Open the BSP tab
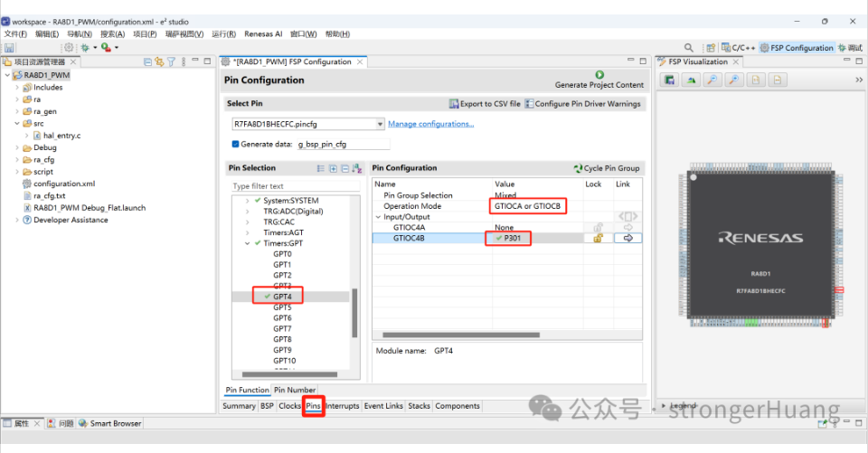Screen dimensions: 868x453 [267, 406]
